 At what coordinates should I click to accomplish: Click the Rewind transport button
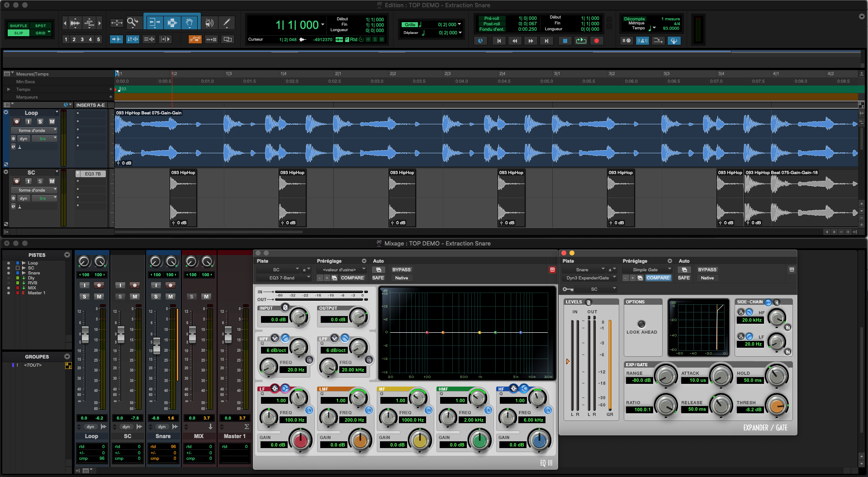pyautogui.click(x=515, y=41)
